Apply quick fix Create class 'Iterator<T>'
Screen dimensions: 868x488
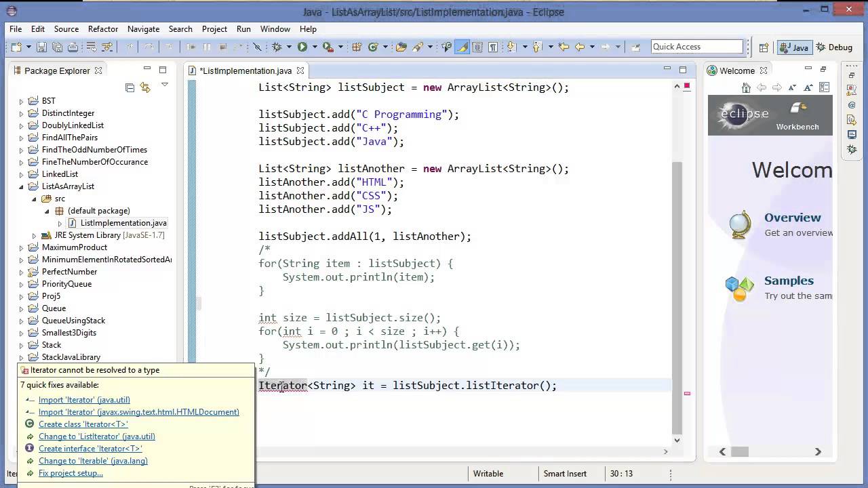(x=83, y=424)
